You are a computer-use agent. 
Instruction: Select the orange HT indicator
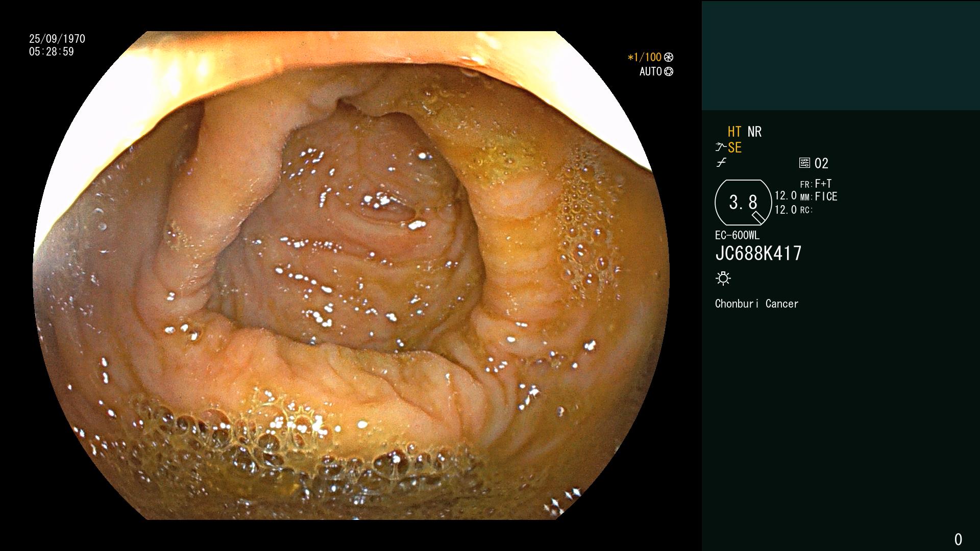tap(734, 132)
